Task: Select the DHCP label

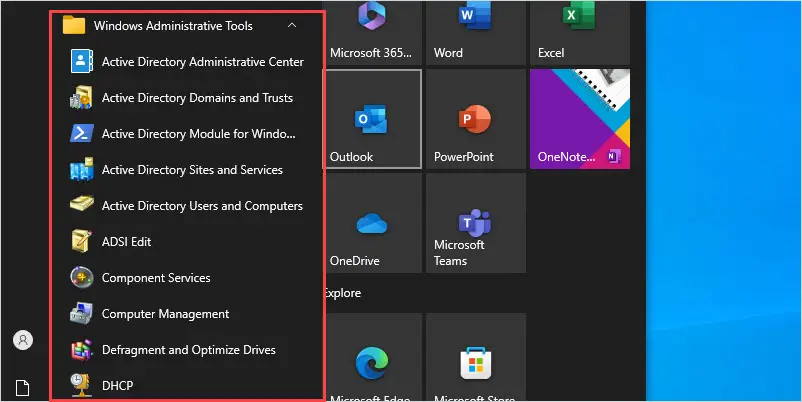Action: 118,386
